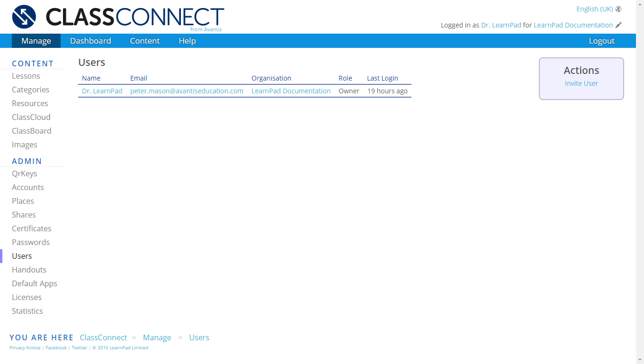The width and height of the screenshot is (644, 364).
Task: Open LearnPad Documentation organisation in the table
Action: (291, 91)
